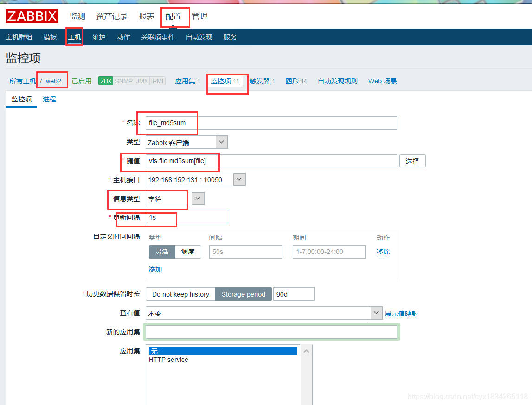This screenshot has height=405, width=532.
Task: Click the 更新间隔 field showing 1s
Action: pyautogui.click(x=187, y=218)
